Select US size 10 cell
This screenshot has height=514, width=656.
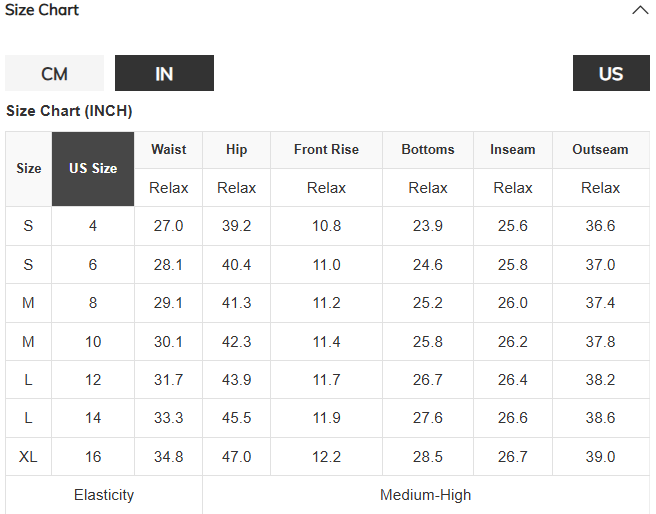pos(93,342)
